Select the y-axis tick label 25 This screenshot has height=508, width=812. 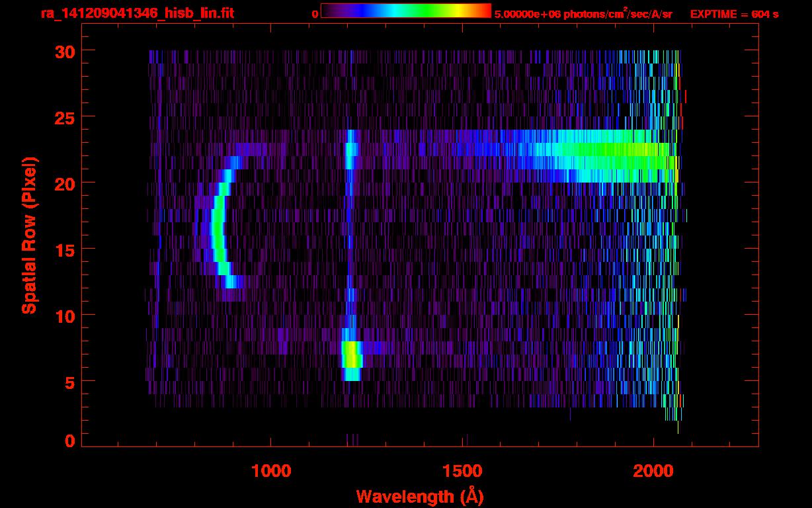(x=64, y=117)
